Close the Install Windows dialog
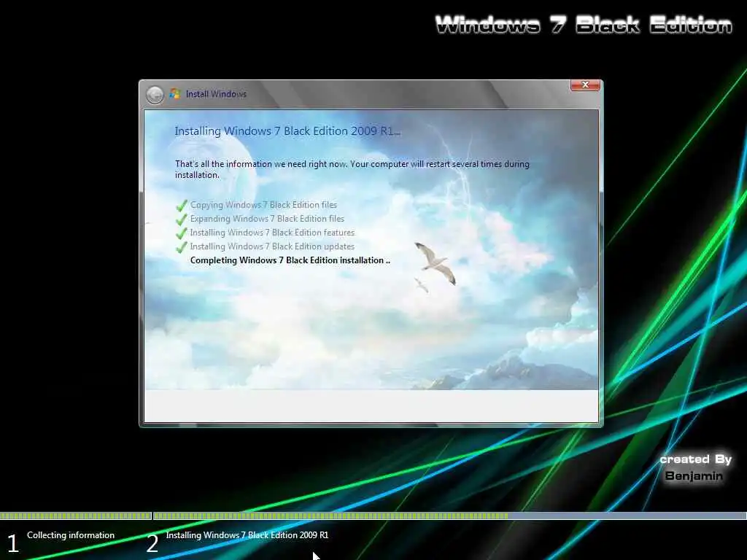The image size is (747, 560). [x=585, y=85]
